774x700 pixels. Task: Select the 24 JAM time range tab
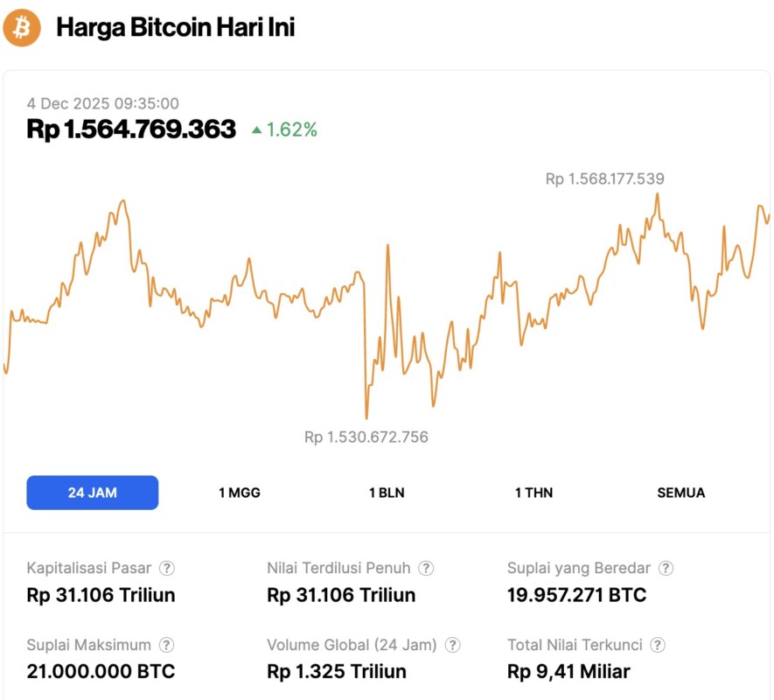[x=93, y=493]
